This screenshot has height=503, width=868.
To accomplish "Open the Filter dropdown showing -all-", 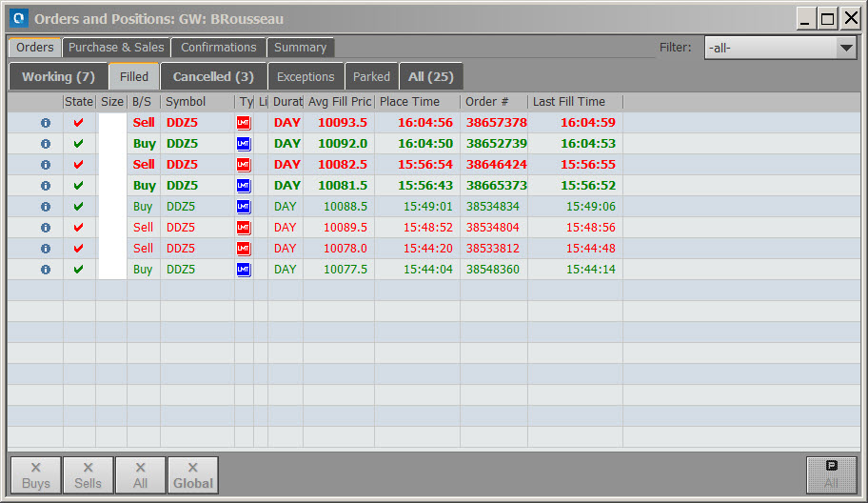I will click(x=780, y=48).
